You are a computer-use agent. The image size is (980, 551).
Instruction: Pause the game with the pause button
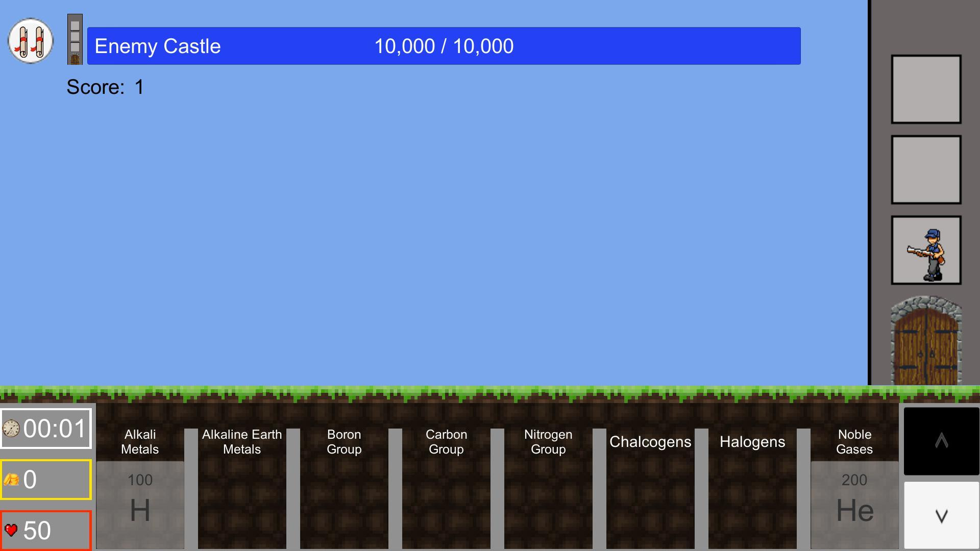(x=31, y=41)
